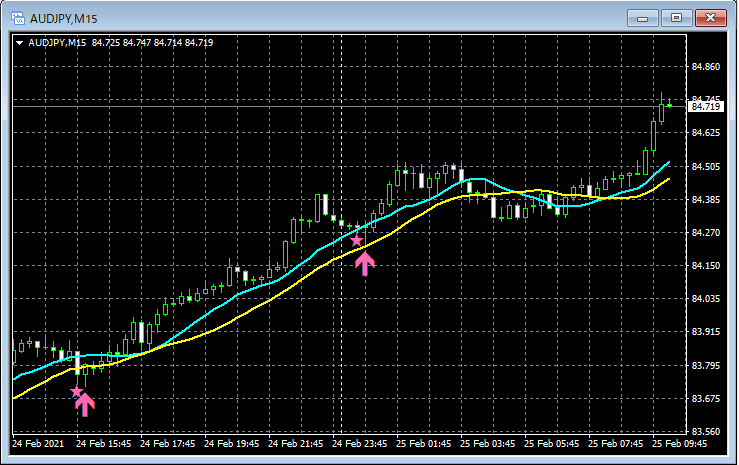Maximize the AUDJPY,M15 chart window
Image resolution: width=739 pixels, height=465 pixels.
tap(676, 18)
